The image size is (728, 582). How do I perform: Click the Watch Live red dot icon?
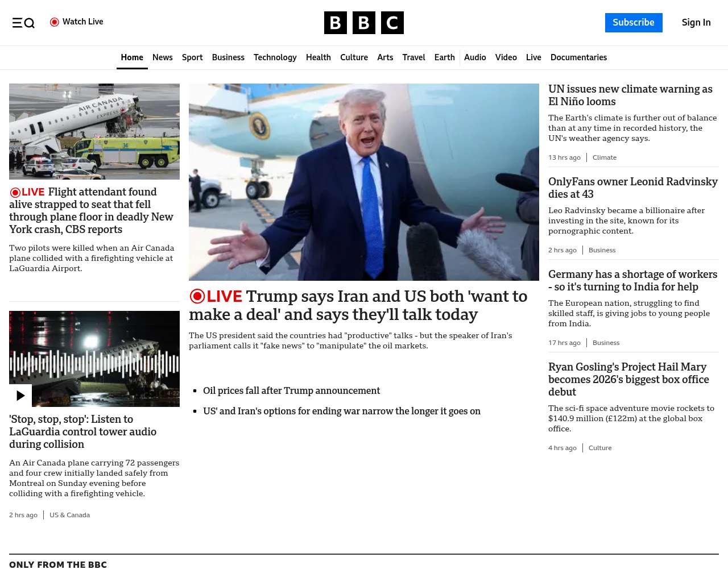coord(55,22)
